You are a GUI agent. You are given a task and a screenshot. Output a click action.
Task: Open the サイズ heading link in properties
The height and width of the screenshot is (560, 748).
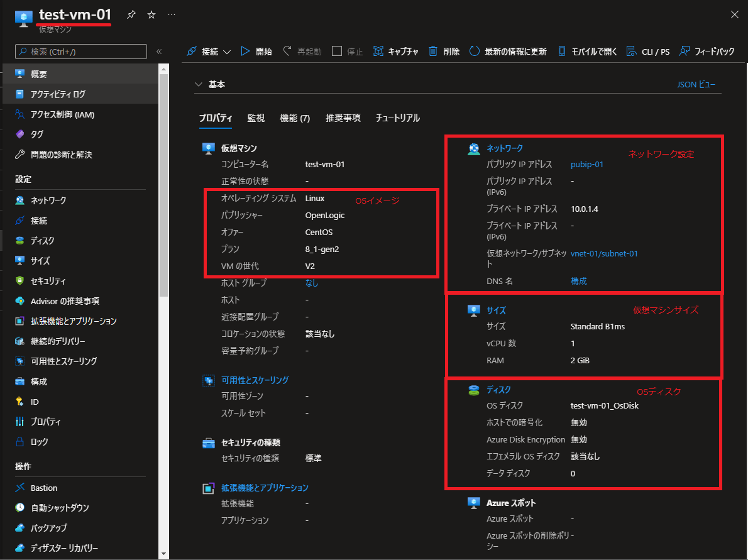pyautogui.click(x=496, y=310)
